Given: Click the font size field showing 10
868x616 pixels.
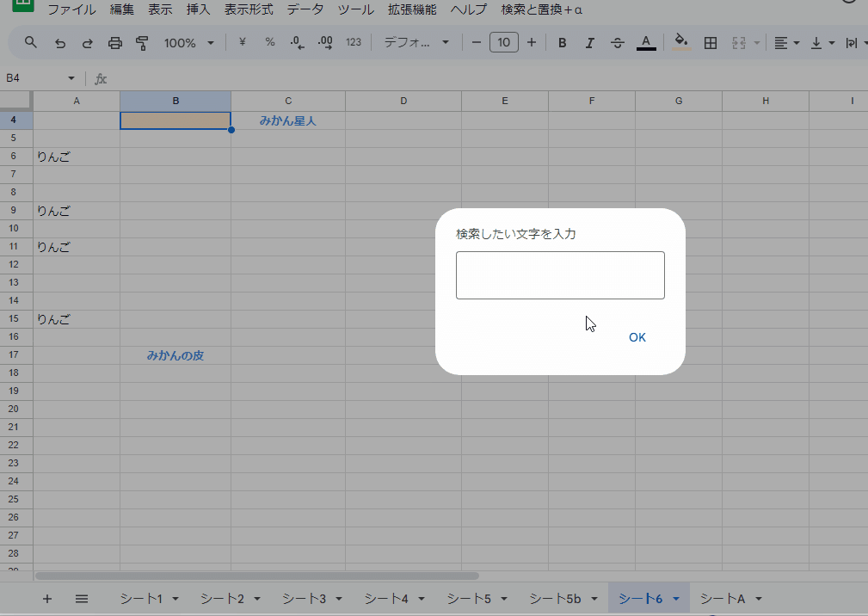Looking at the screenshot, I should [504, 43].
